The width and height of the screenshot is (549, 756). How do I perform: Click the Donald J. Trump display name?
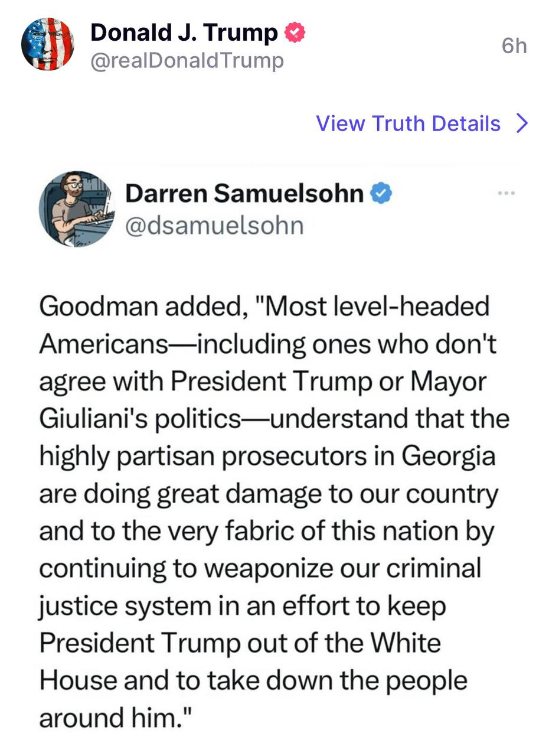(184, 33)
